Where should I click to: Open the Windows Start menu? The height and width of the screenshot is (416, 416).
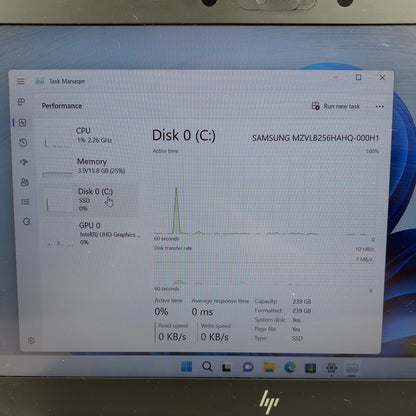186,366
